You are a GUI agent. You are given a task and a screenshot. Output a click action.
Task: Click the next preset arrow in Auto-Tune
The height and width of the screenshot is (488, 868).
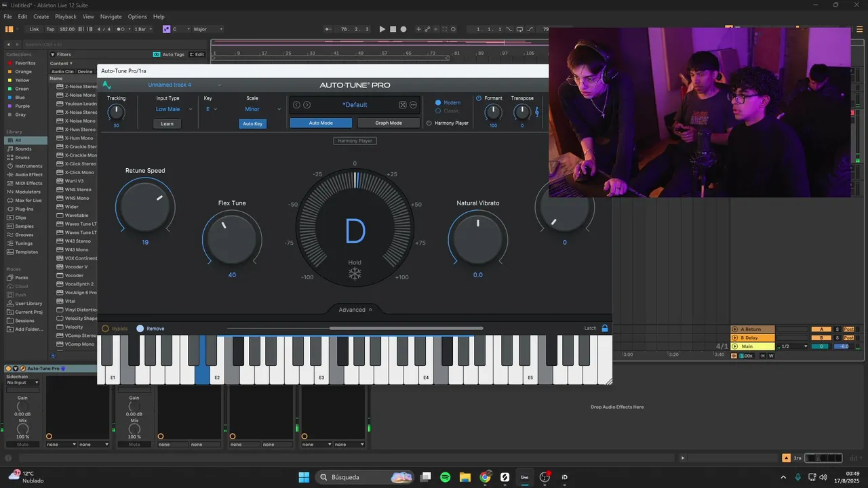(x=307, y=105)
